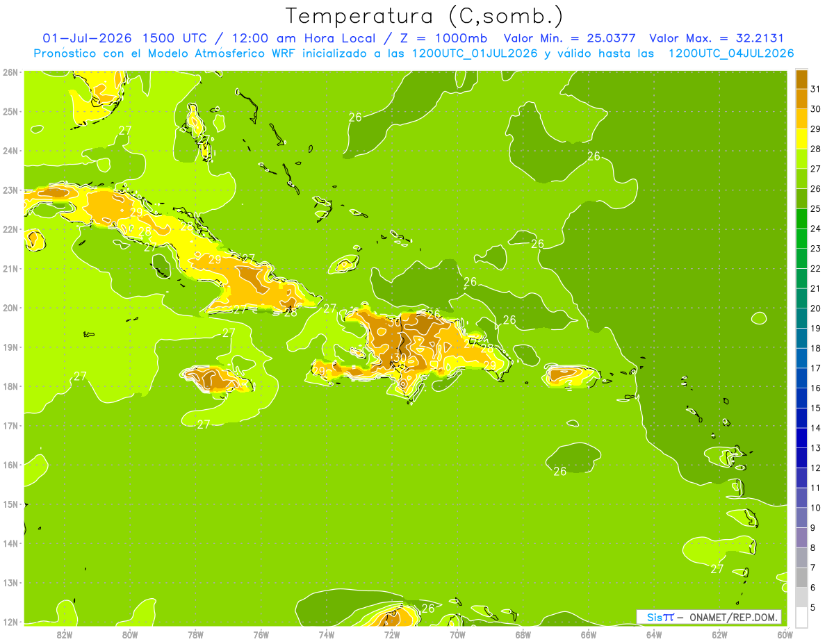Click the '26N' latitude axis label
Screen dimensions: 834x644
point(10,72)
